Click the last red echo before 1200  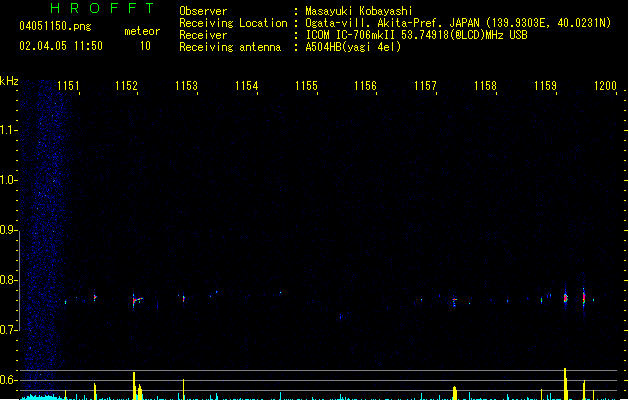pyautogui.click(x=584, y=298)
